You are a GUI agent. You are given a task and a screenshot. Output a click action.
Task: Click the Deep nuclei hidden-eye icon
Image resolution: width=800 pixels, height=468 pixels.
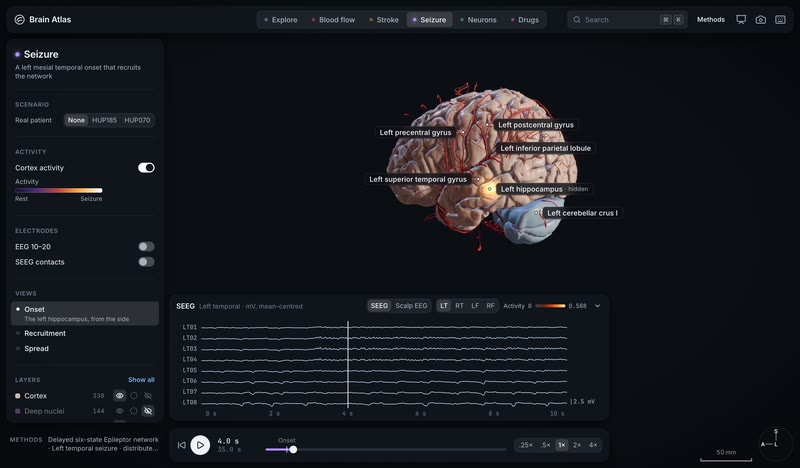pos(148,411)
